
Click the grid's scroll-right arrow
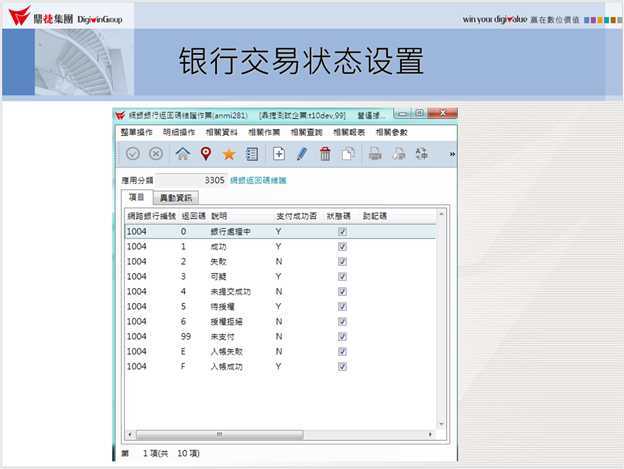coord(430,434)
